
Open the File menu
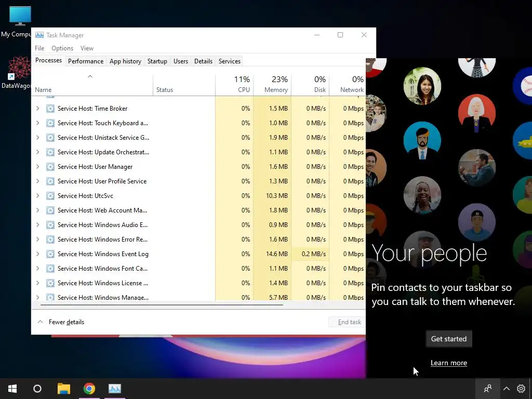pos(39,48)
